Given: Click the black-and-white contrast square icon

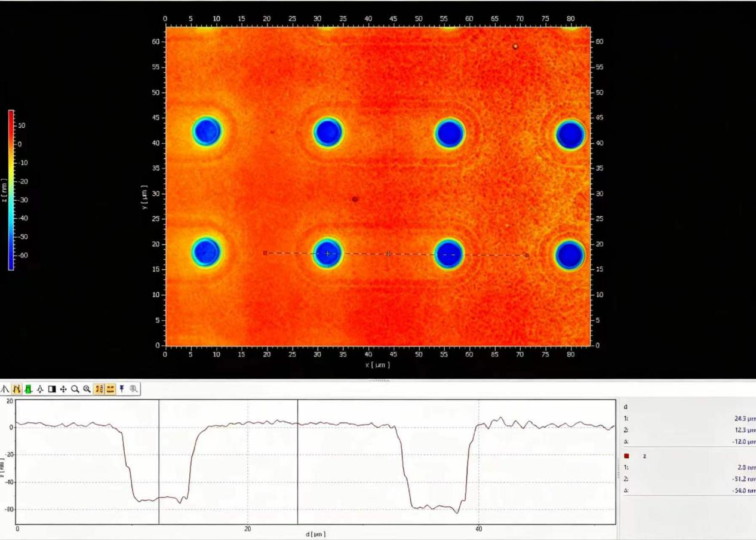Looking at the screenshot, I should coord(52,389).
